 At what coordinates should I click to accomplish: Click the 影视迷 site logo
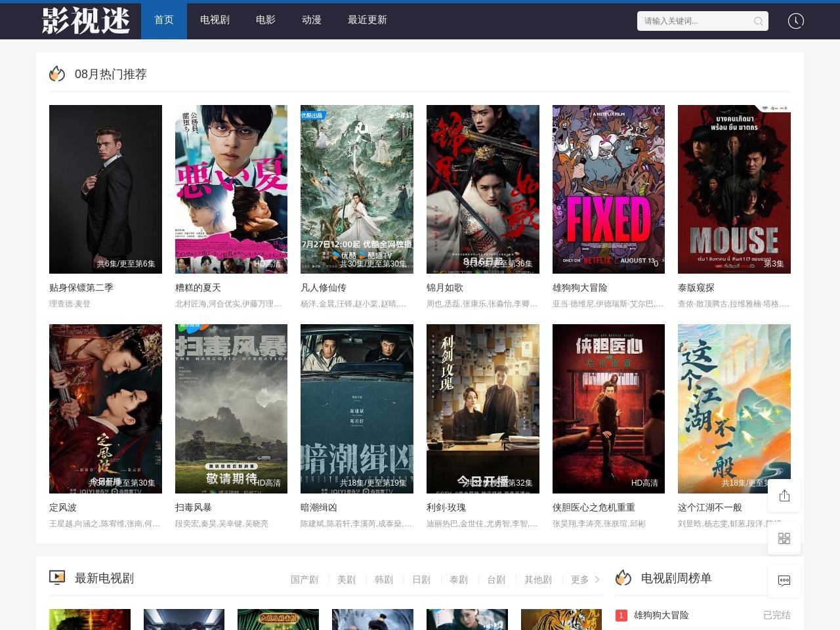pos(86,21)
